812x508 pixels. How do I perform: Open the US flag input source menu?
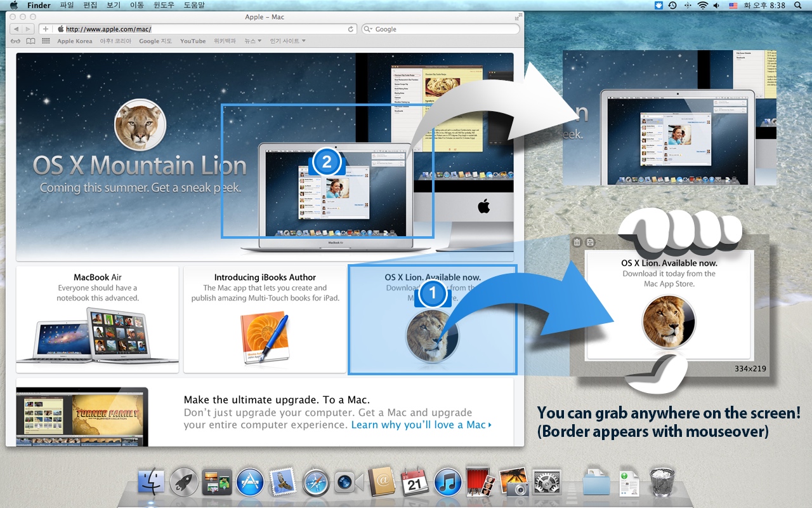point(733,5)
